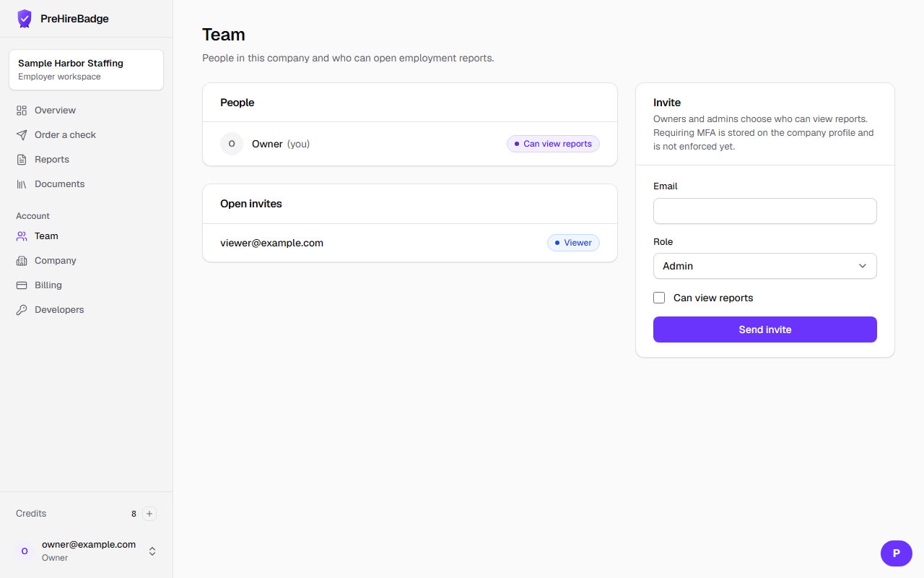Expand the owner@example.com account switcher chevron

click(x=152, y=551)
